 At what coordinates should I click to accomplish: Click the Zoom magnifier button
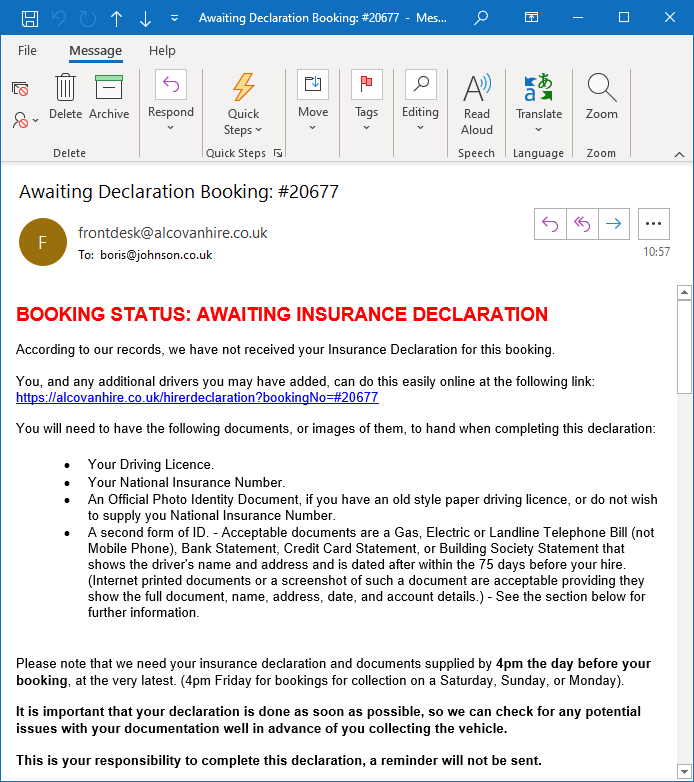(x=601, y=97)
